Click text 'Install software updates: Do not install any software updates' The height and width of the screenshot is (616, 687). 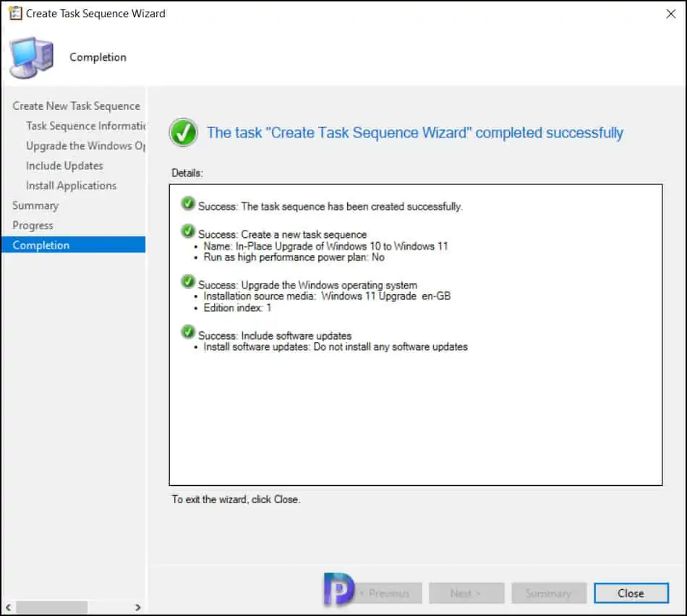point(335,346)
